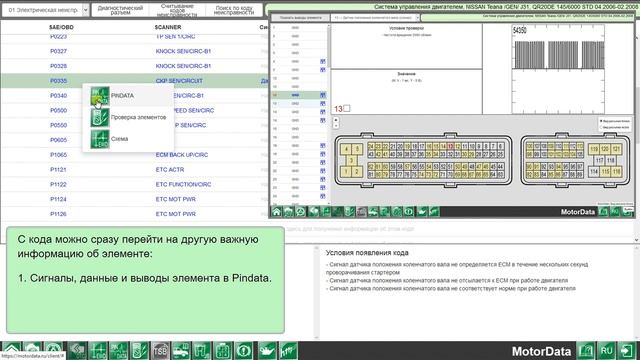This screenshot has height=360, width=640.
Task: Click pin 4 on left connector
Action: click(346, 149)
